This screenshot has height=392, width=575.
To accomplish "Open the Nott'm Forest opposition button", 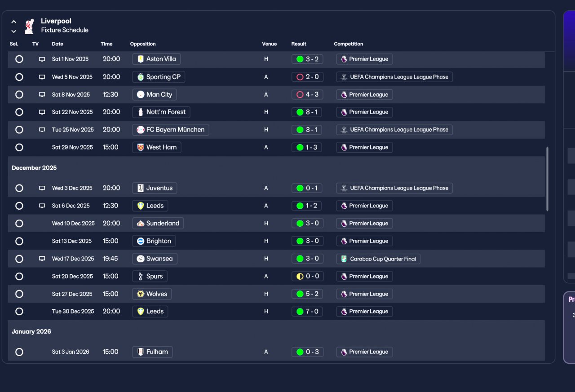I will (162, 112).
